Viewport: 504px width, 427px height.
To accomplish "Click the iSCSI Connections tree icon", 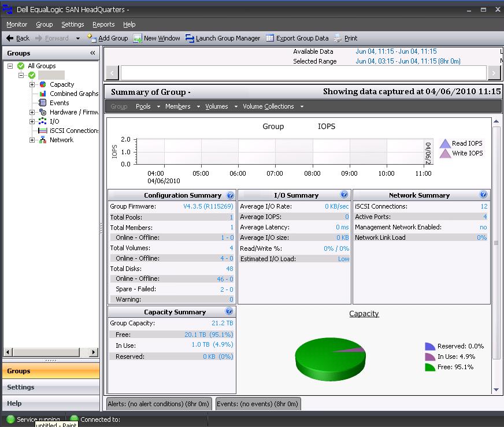I will [42, 131].
